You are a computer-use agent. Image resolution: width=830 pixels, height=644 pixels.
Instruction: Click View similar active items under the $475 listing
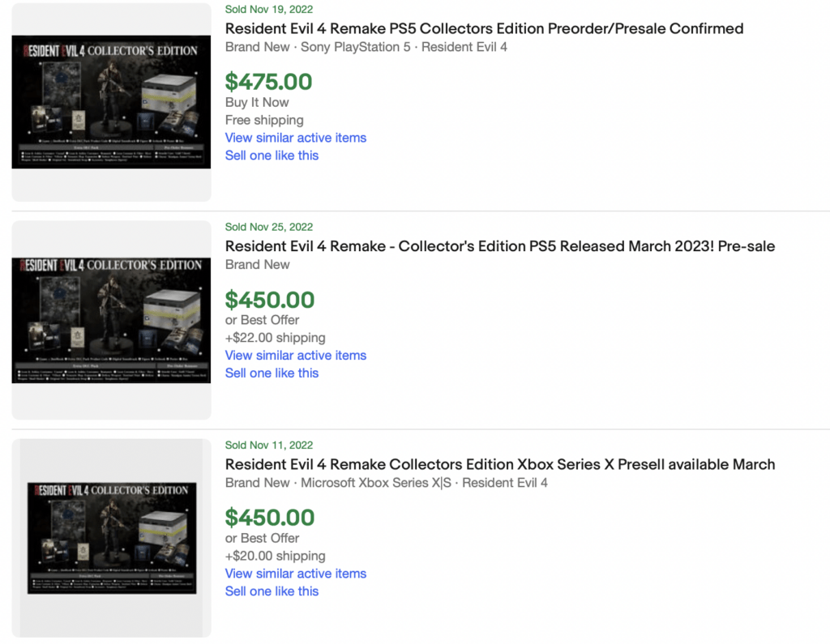point(295,138)
